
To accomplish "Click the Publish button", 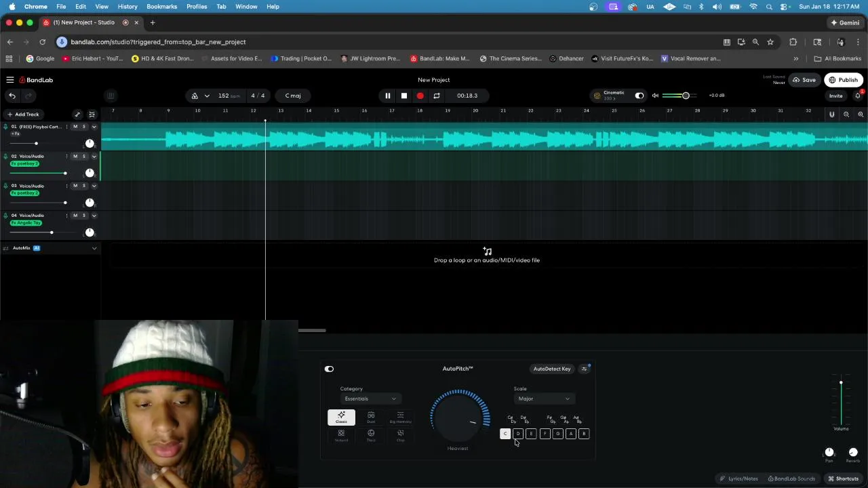I will (x=844, y=80).
